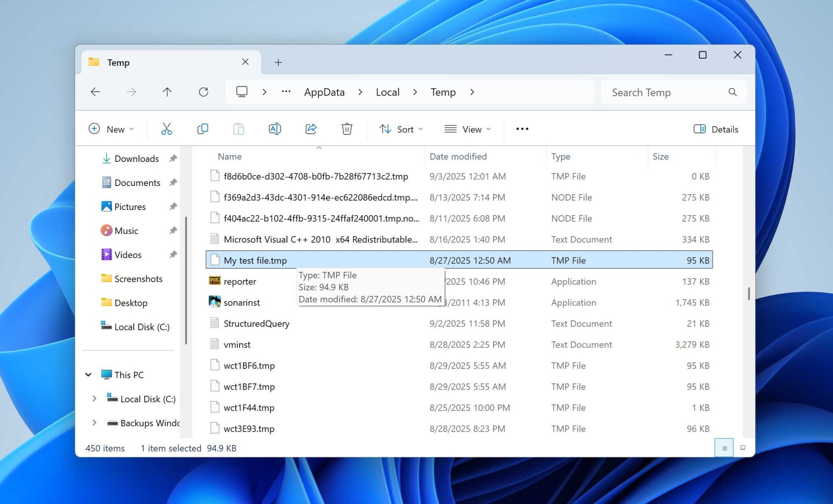Open the View dropdown
The image size is (833, 504).
click(x=468, y=129)
